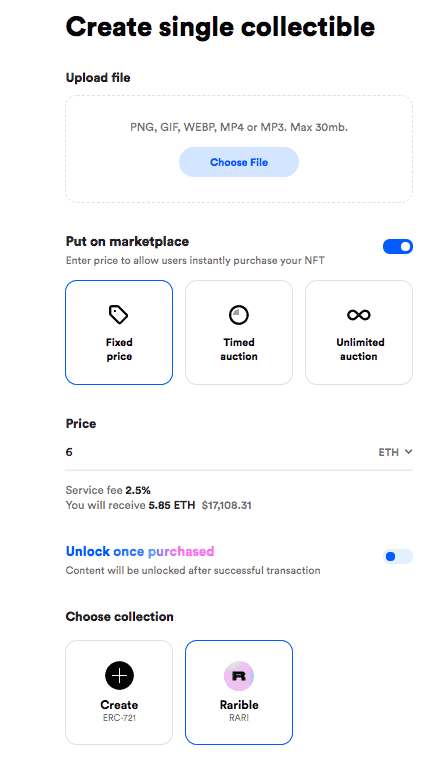
Task: Click the black plus Create icon
Action: coord(119,675)
